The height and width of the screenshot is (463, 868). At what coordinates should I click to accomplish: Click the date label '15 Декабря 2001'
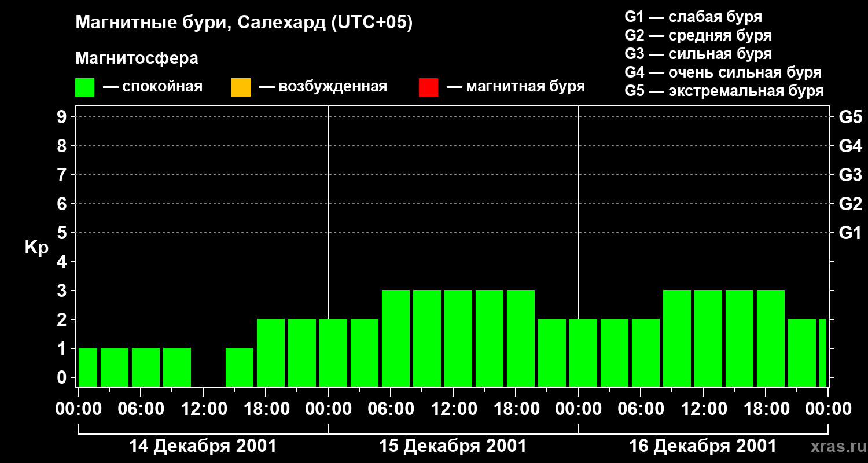coord(453,446)
